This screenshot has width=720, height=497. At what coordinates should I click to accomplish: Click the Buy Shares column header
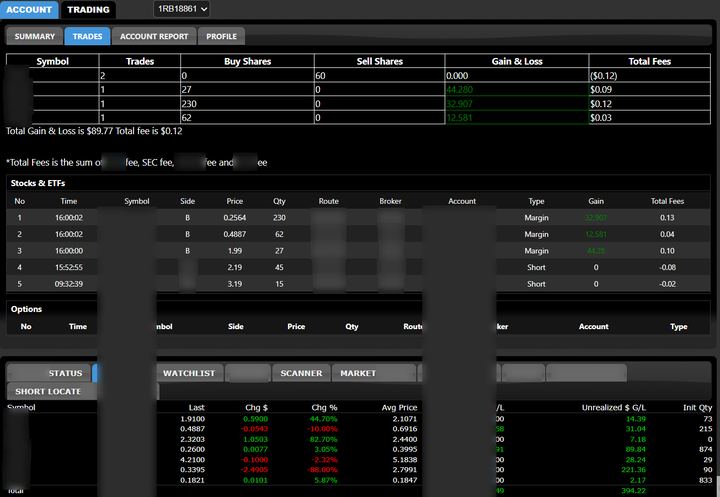pos(248,61)
